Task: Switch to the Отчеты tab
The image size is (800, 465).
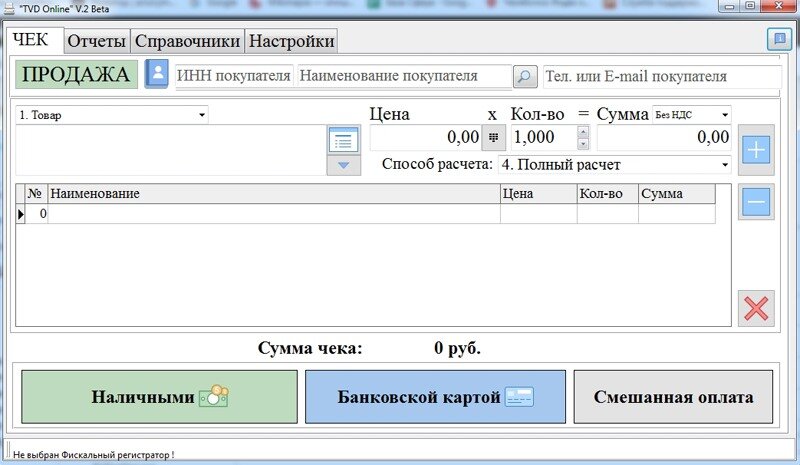Action: point(96,41)
